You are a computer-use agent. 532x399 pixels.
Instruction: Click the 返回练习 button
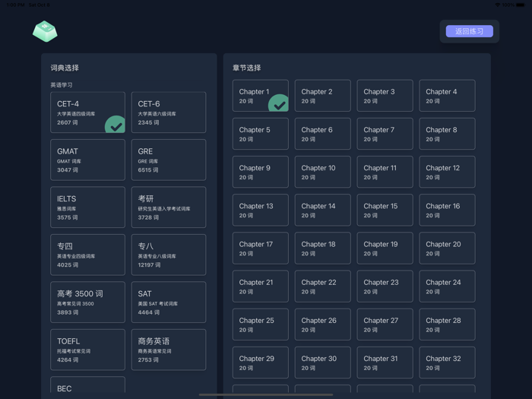click(469, 31)
